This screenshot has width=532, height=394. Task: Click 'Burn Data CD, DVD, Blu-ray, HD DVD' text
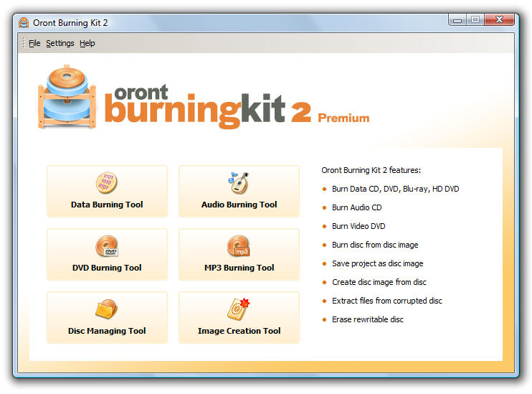(x=395, y=189)
